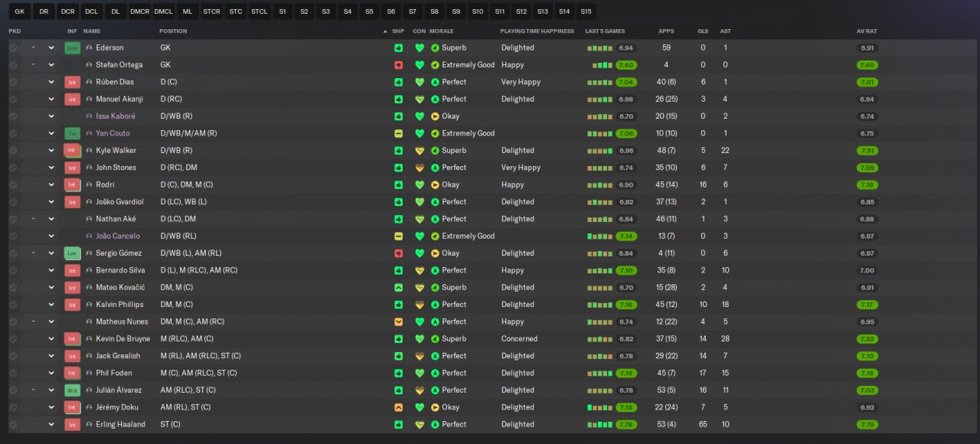
Task: Click Sergio Gómez's red sharpness icon
Action: click(399, 253)
